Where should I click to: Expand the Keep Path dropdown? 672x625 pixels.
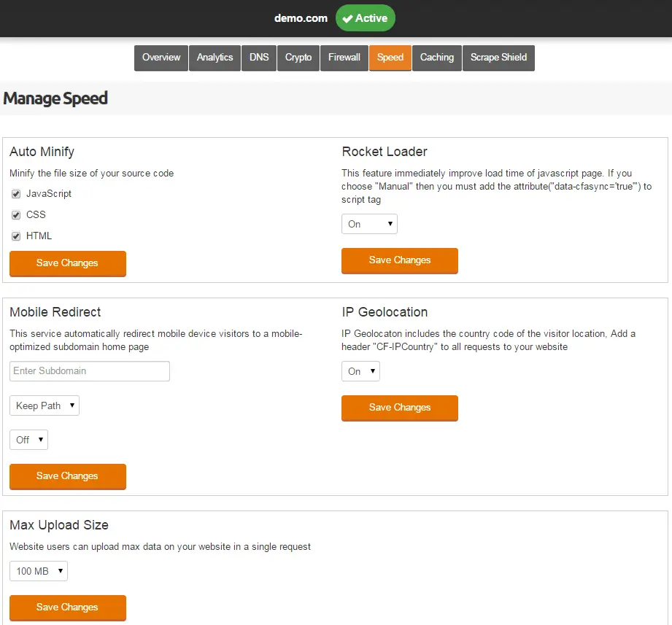click(x=45, y=405)
